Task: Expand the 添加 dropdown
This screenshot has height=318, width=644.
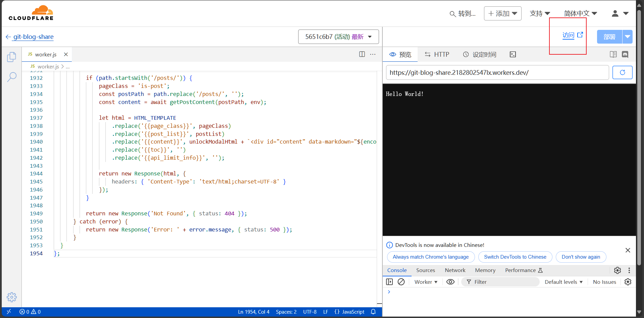Action: 502,13
